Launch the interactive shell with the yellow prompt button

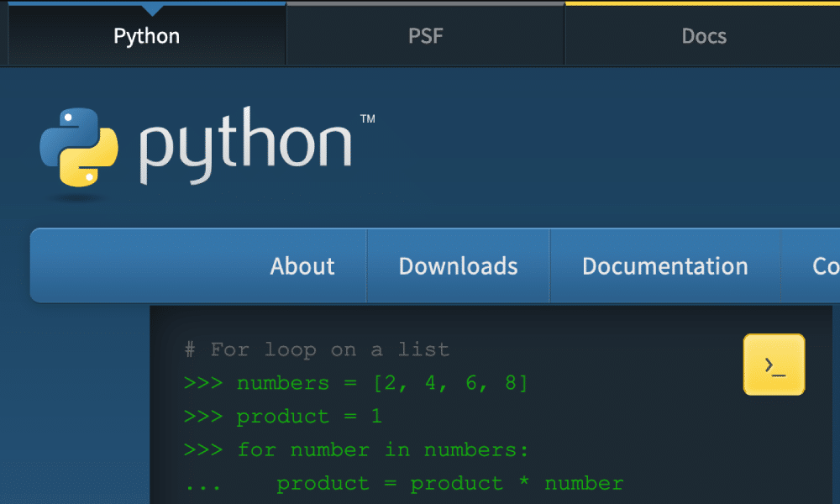[x=774, y=365]
